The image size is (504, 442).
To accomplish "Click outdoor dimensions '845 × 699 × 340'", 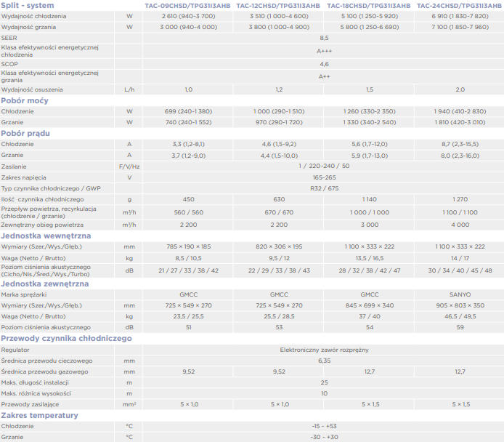I will (370, 305).
